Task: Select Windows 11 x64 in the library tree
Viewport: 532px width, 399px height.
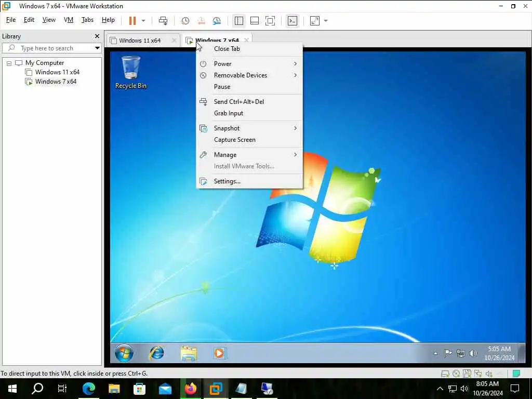Action: (57, 72)
